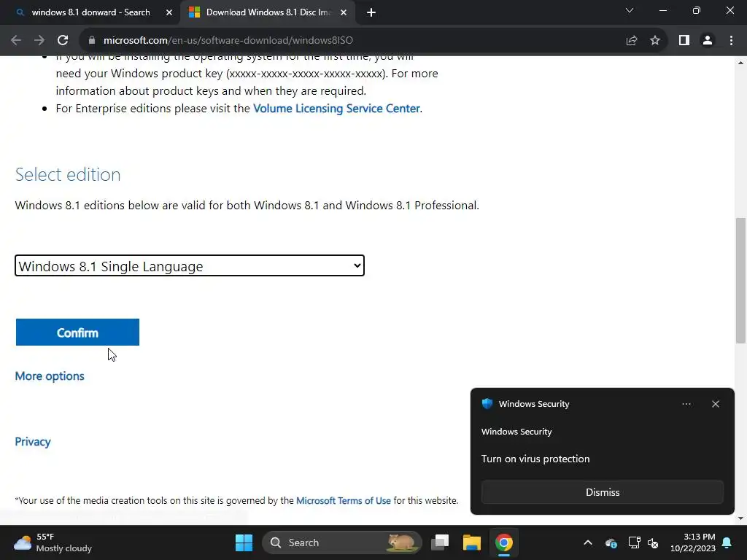This screenshot has width=747, height=560.
Task: Open the More options link
Action: point(50,376)
